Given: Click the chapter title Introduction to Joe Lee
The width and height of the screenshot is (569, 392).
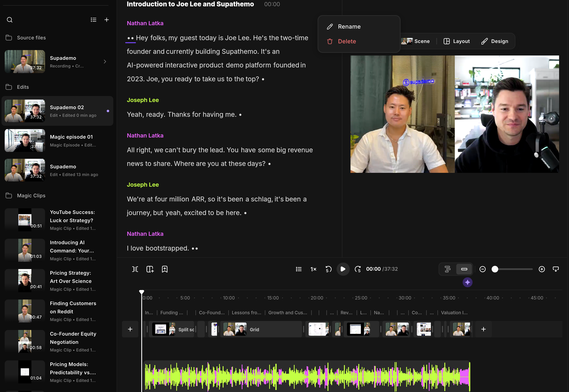Looking at the screenshot, I should pyautogui.click(x=190, y=4).
